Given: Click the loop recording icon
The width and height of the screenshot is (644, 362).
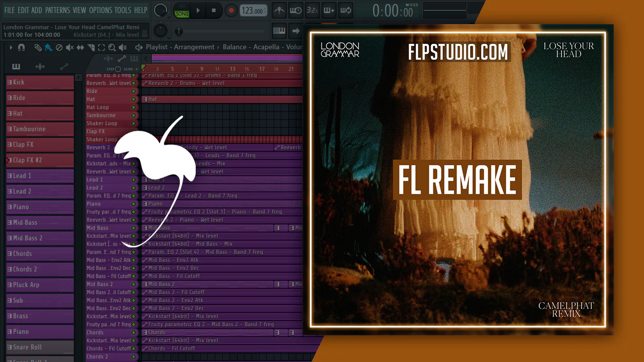Looking at the screenshot, I should click(345, 10).
